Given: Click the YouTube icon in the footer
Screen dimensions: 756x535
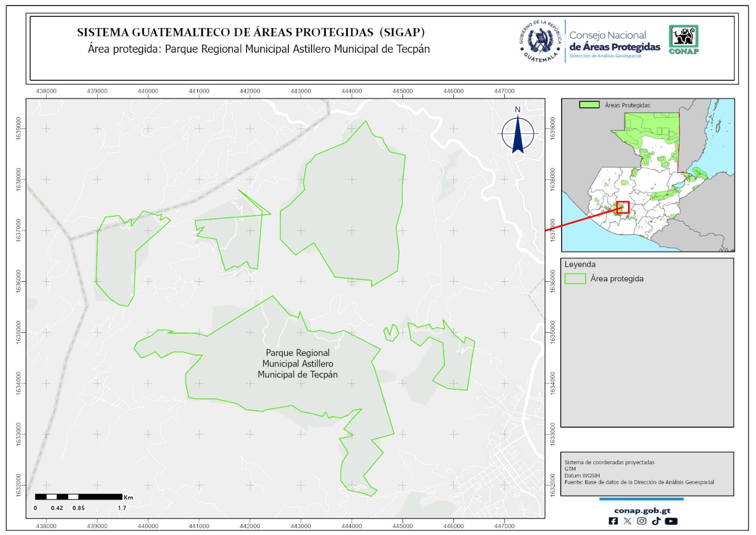Looking at the screenshot, I should (x=671, y=521).
